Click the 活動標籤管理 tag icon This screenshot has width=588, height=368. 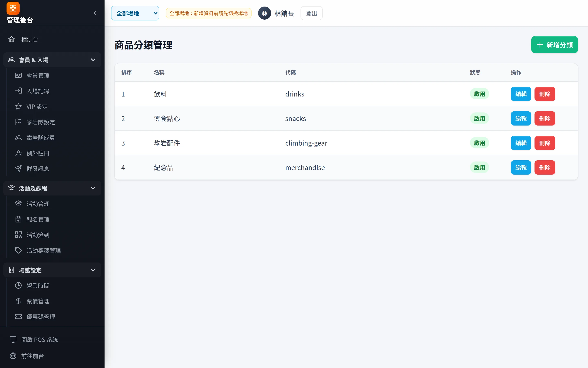[18, 250]
